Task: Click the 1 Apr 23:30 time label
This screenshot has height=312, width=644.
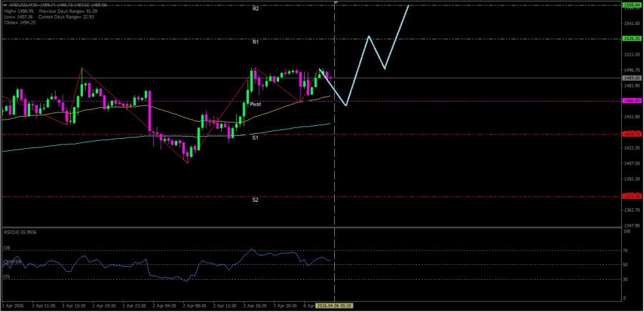Action: 134,306
